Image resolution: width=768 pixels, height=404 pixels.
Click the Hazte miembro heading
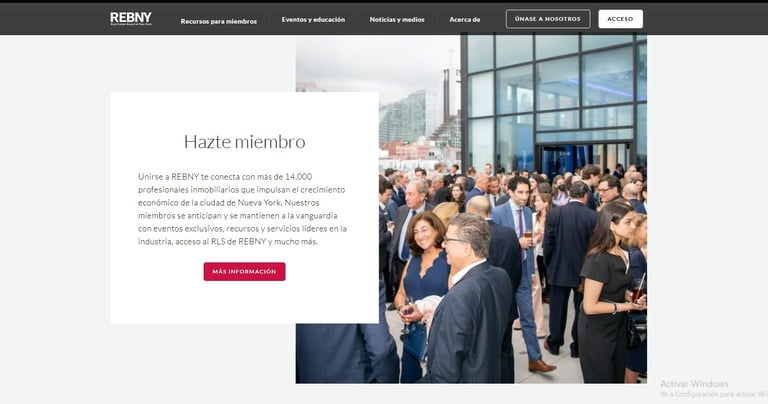[244, 142]
